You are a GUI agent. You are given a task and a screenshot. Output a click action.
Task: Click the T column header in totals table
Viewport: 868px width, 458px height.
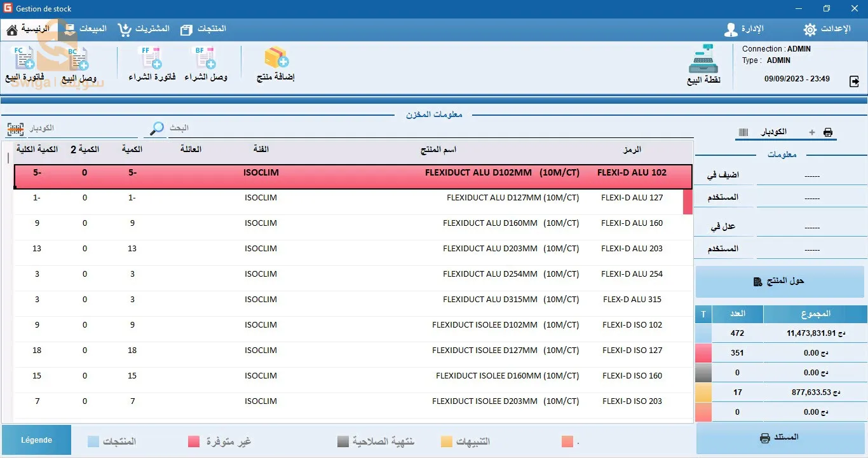click(x=703, y=314)
